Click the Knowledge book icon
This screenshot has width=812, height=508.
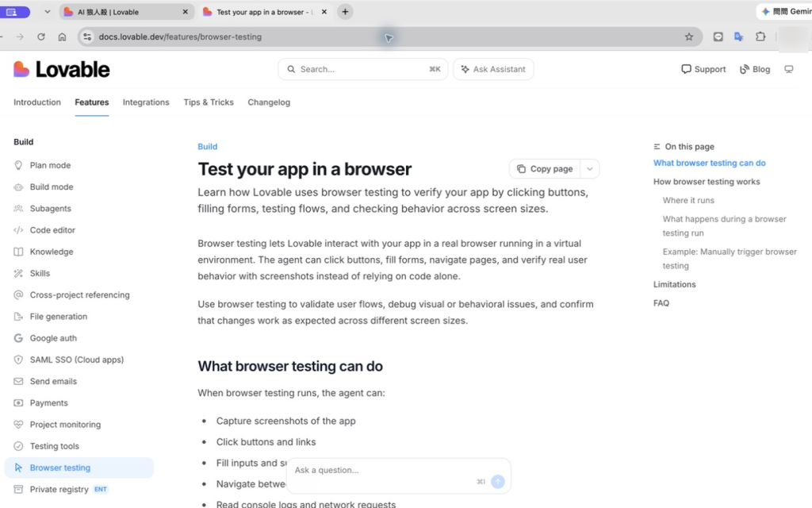click(18, 252)
